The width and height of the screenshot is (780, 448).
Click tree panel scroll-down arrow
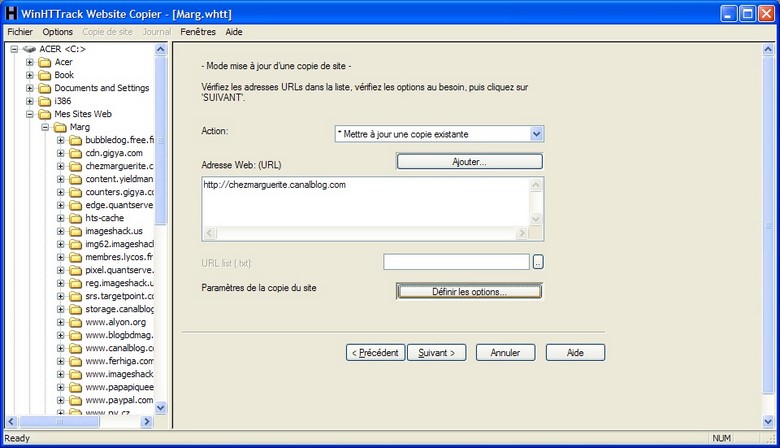click(x=160, y=408)
